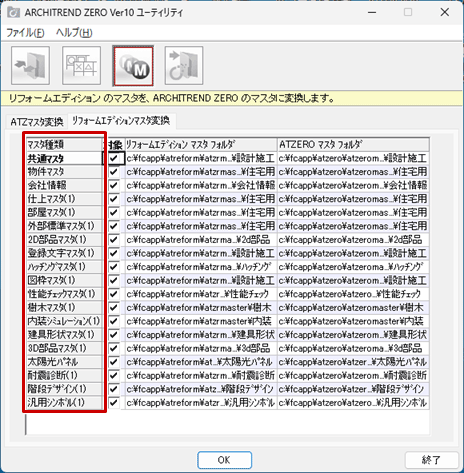Click the リフォームエディション folder path for 耐震診断

click(201, 376)
